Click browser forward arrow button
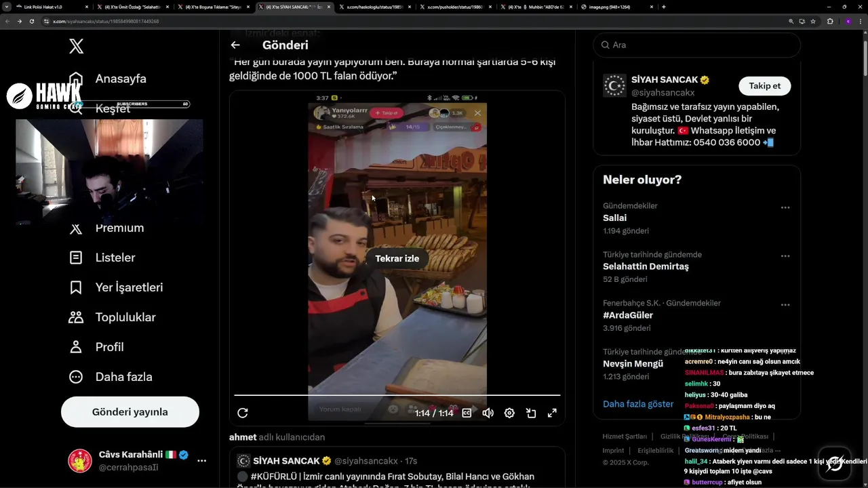This screenshot has width=868, height=488. click(x=19, y=21)
